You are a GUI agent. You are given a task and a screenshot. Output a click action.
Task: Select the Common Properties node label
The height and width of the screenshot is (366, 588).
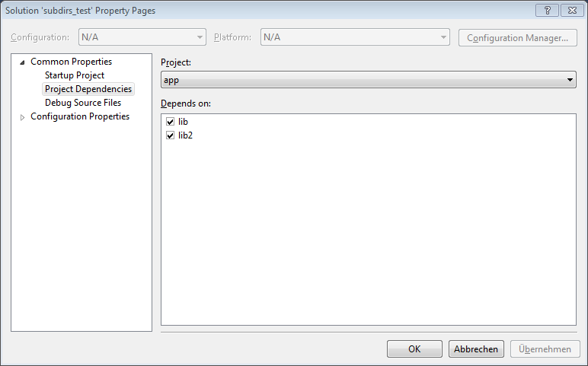(x=71, y=62)
